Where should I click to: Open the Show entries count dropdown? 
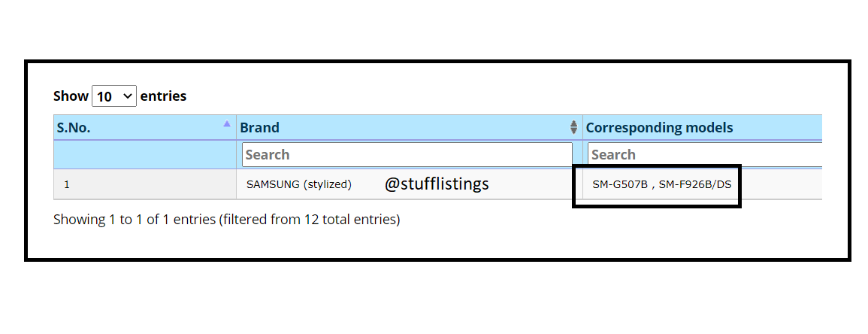coord(114,96)
